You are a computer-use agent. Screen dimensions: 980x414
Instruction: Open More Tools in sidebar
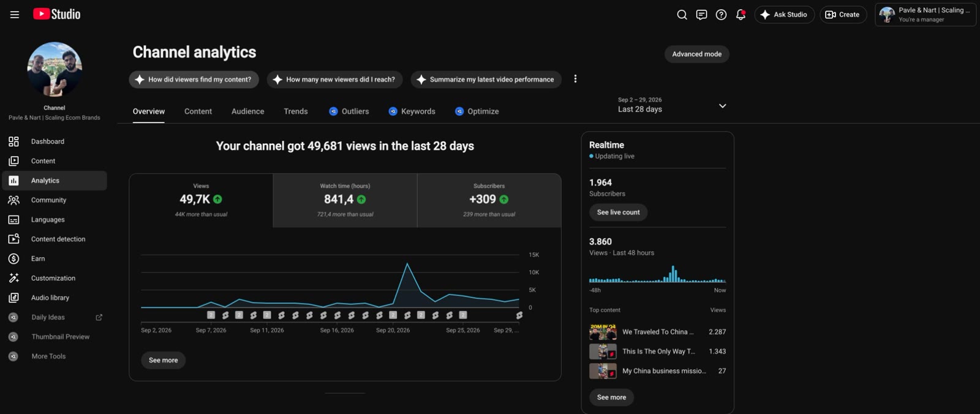(x=55, y=356)
